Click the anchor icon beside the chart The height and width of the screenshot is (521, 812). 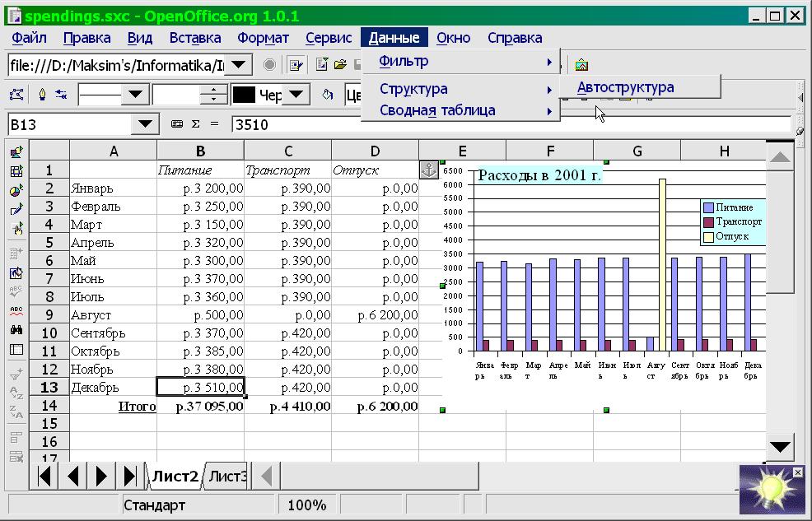click(429, 170)
